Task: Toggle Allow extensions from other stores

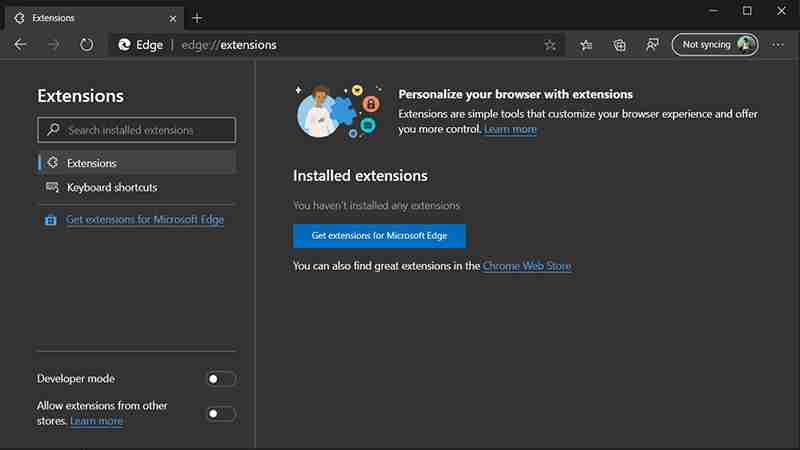Action: 221,413
